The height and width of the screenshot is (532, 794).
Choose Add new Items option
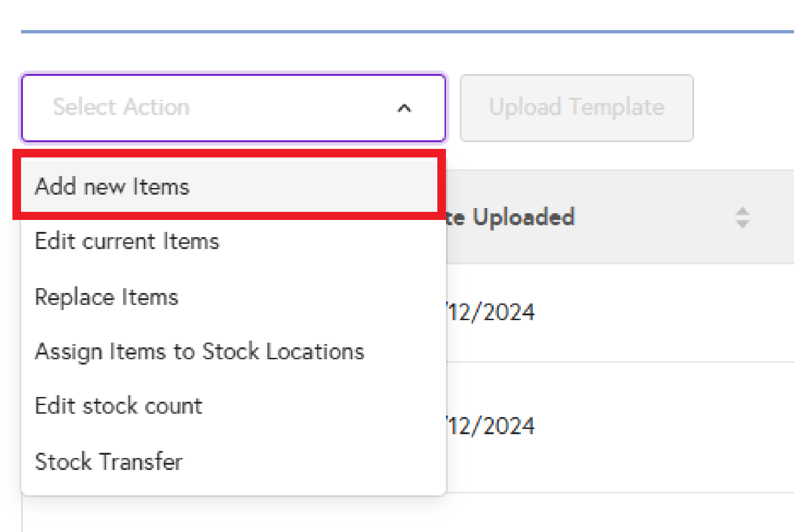click(x=113, y=186)
